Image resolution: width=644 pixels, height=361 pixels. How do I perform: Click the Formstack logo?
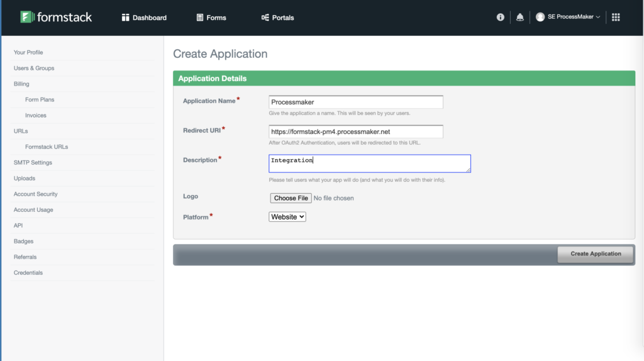tap(56, 17)
